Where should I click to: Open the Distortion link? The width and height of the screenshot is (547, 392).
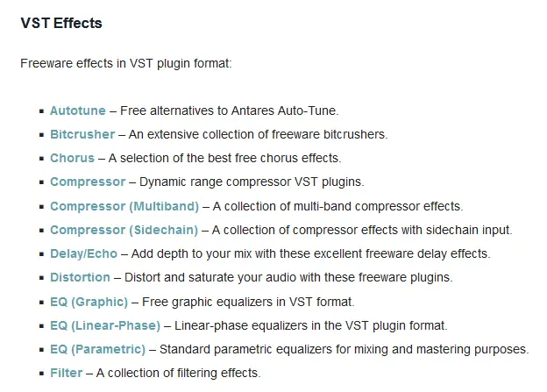coord(81,277)
